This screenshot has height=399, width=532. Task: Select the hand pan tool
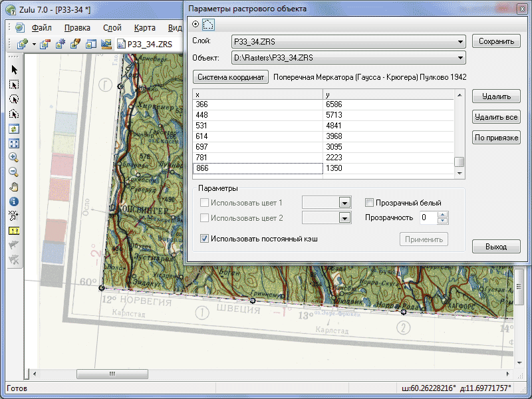[x=14, y=187]
